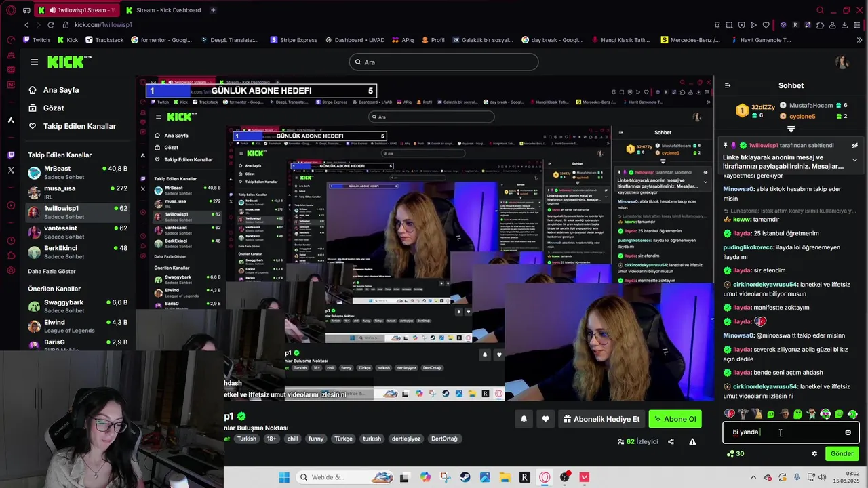Open Twitch bookmark

click(x=37, y=40)
